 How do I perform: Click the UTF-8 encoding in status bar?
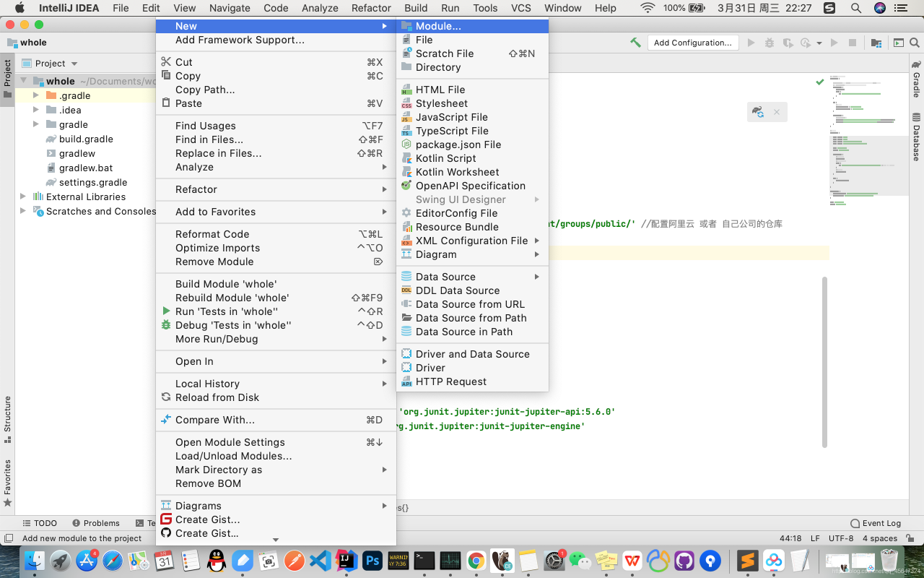(841, 538)
